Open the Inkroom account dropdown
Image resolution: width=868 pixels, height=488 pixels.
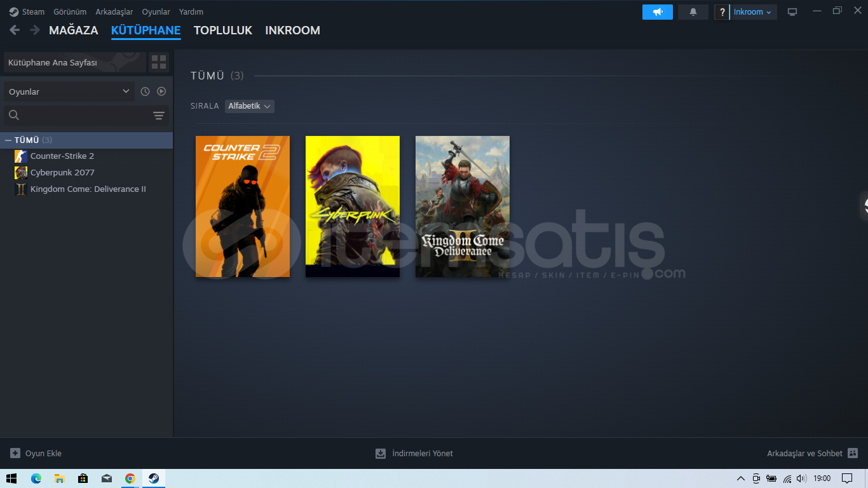click(753, 12)
